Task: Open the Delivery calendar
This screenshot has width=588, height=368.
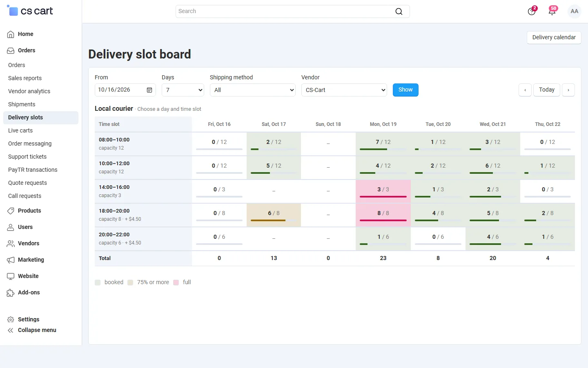Action: tap(554, 37)
